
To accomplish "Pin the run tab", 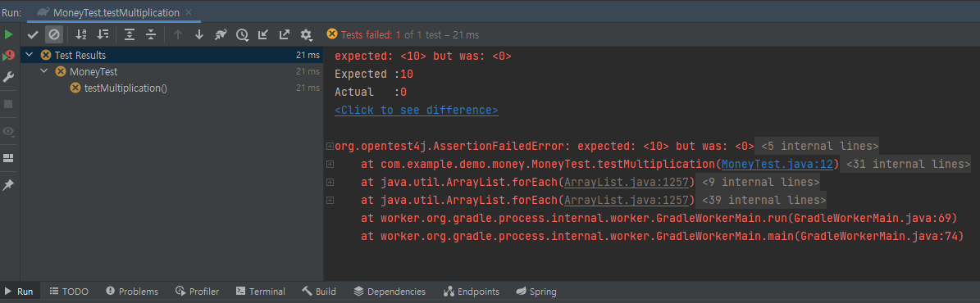I will click(x=9, y=185).
